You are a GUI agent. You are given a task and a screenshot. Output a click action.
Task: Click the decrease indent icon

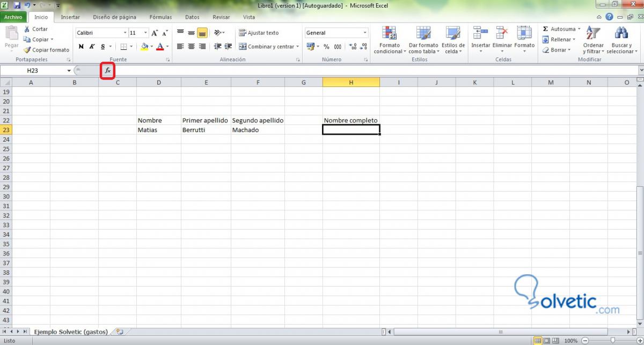(x=218, y=47)
